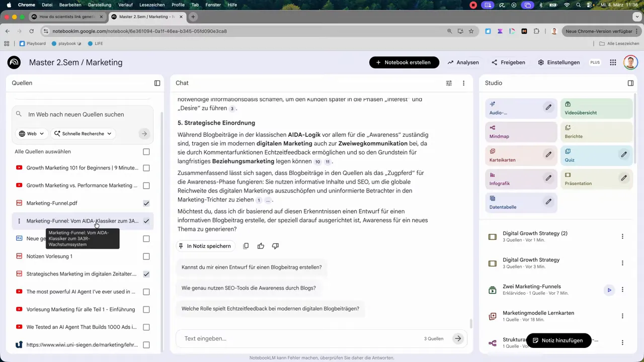The height and width of the screenshot is (362, 644).
Task: Open options menu for Digital Growth Strategy (2)
Action: coord(622,236)
